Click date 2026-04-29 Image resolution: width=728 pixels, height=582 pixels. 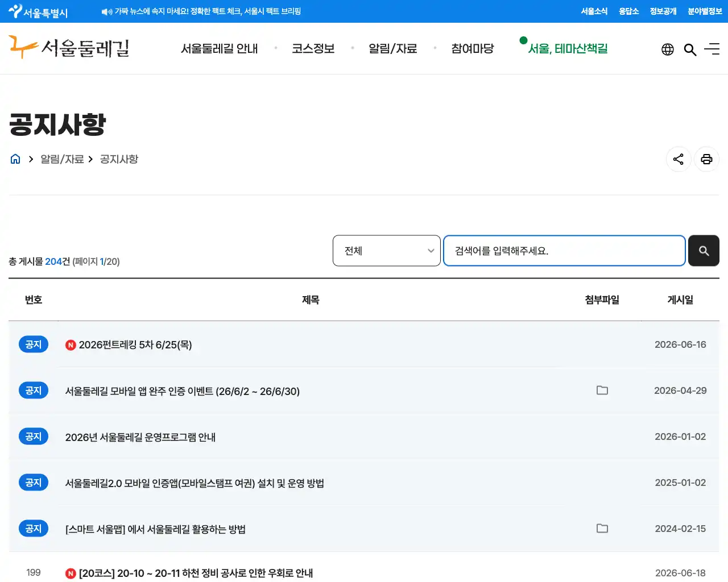point(680,390)
